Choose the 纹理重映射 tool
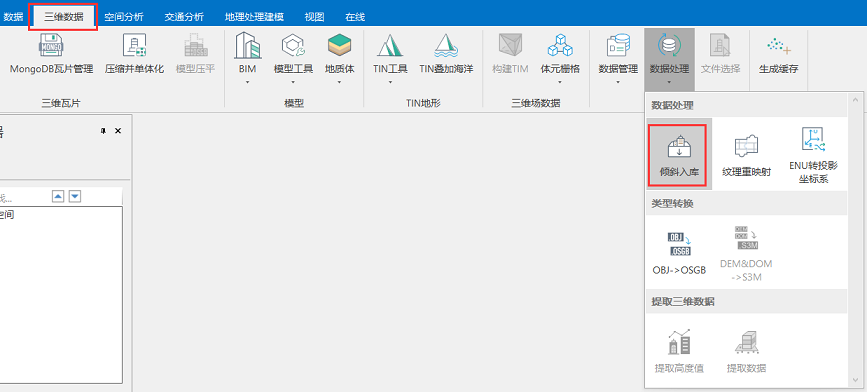Screen dimensions: 867x392 tap(746, 156)
